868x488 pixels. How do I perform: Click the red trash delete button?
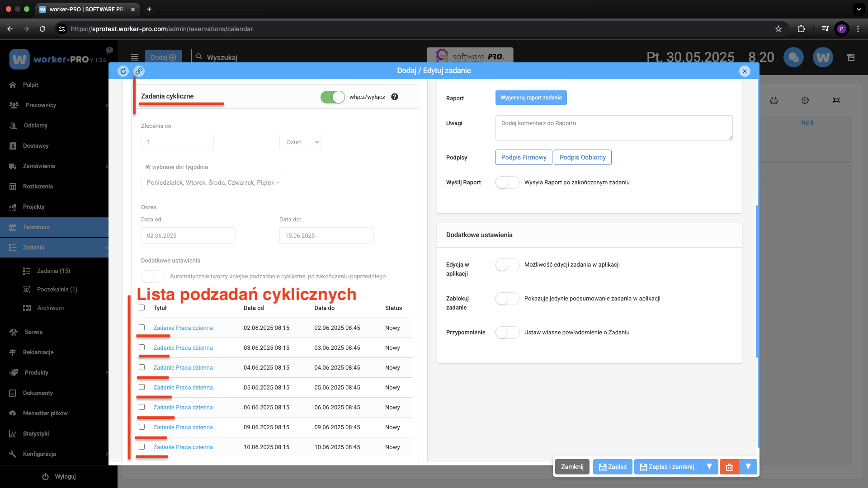pyautogui.click(x=729, y=467)
